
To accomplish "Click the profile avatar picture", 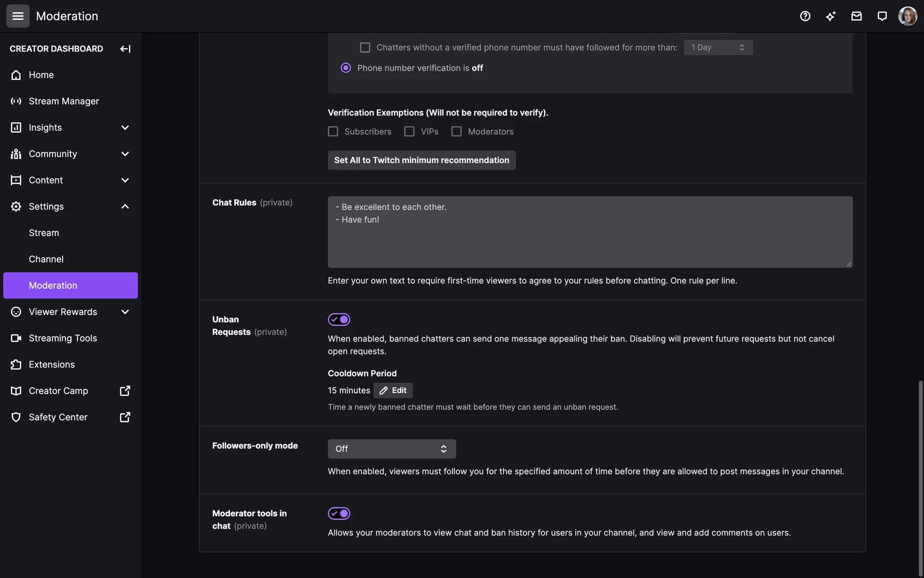I will coord(907,16).
